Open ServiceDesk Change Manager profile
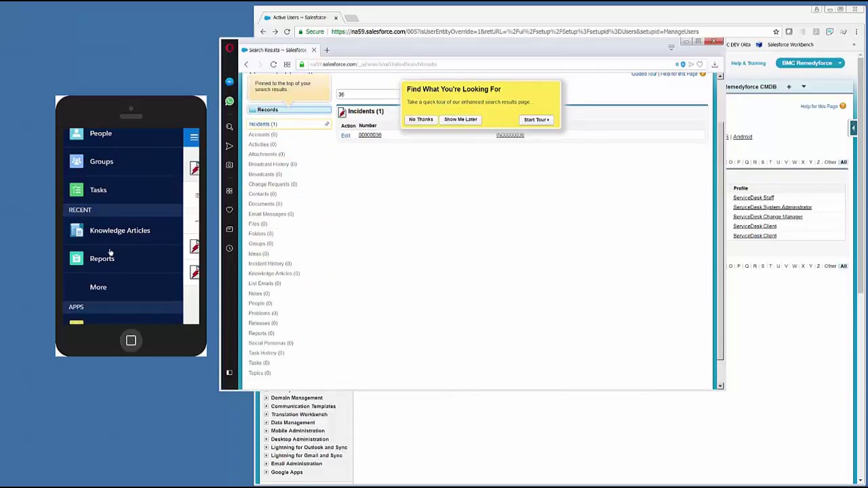Screen dimensions: 868x488 tap(768, 217)
